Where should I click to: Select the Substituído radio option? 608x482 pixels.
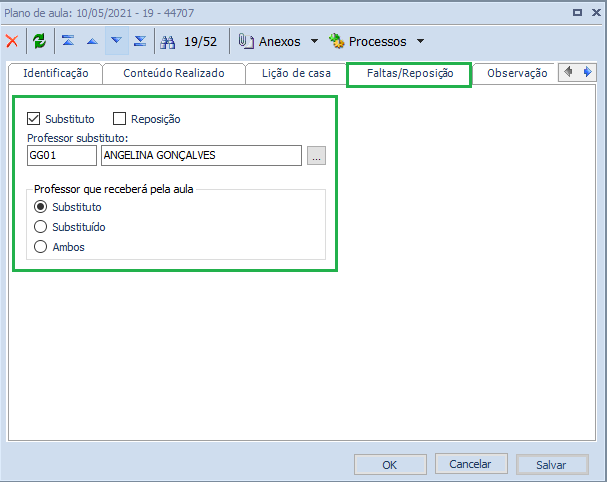pyautogui.click(x=41, y=226)
